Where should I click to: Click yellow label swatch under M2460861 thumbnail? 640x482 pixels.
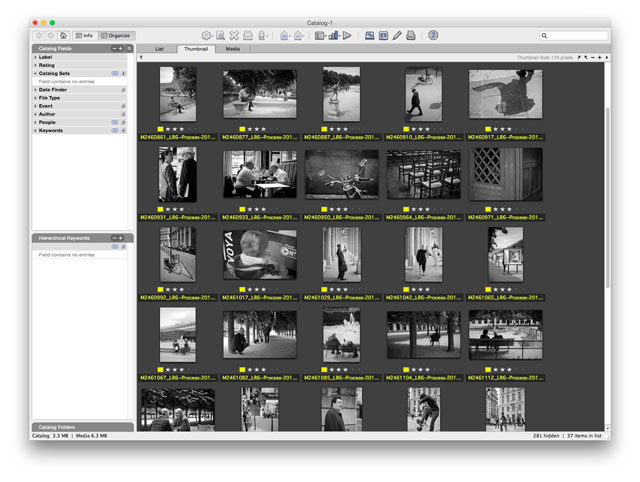pos(160,129)
